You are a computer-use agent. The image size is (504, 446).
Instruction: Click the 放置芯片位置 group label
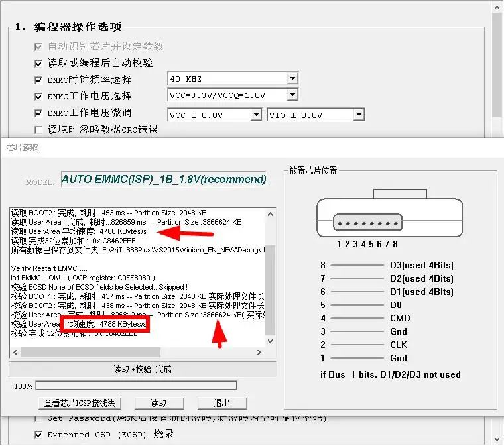[x=313, y=170]
